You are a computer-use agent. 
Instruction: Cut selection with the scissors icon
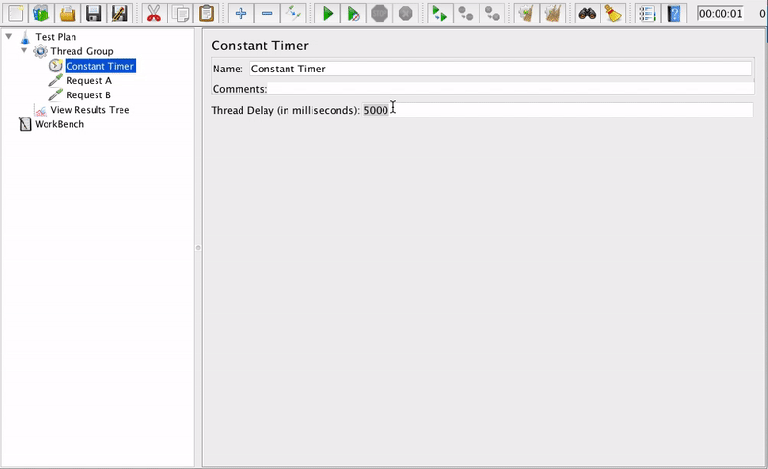pos(154,13)
